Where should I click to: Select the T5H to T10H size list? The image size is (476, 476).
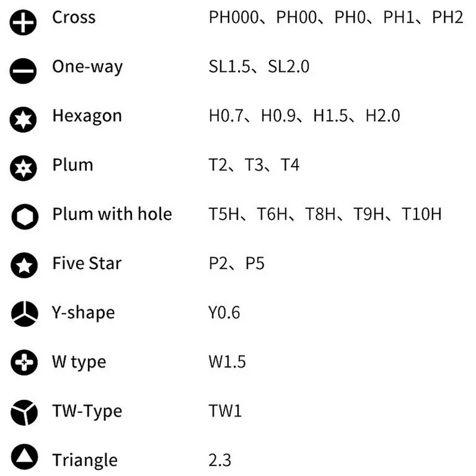pos(325,214)
